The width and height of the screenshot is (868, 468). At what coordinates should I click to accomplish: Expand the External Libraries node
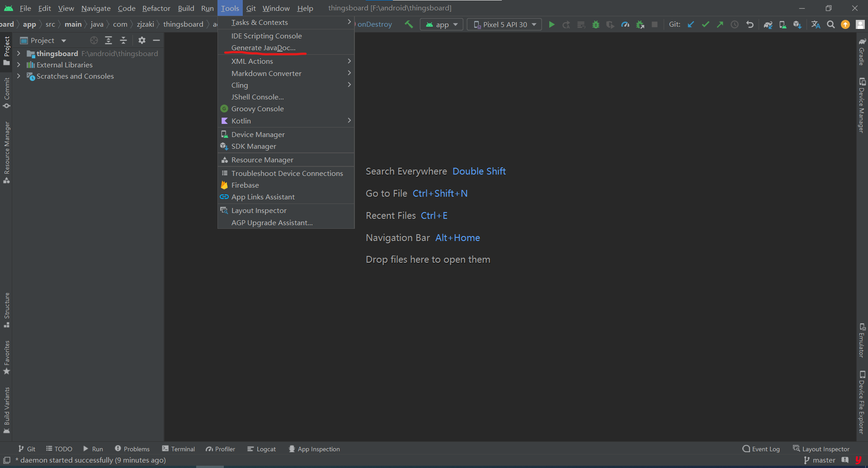[x=19, y=65]
